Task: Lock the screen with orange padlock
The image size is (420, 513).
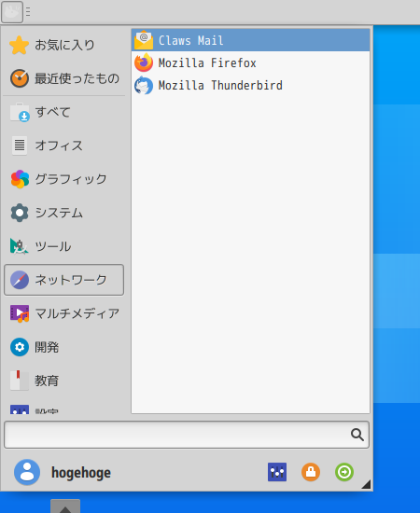Action: pyautogui.click(x=311, y=472)
